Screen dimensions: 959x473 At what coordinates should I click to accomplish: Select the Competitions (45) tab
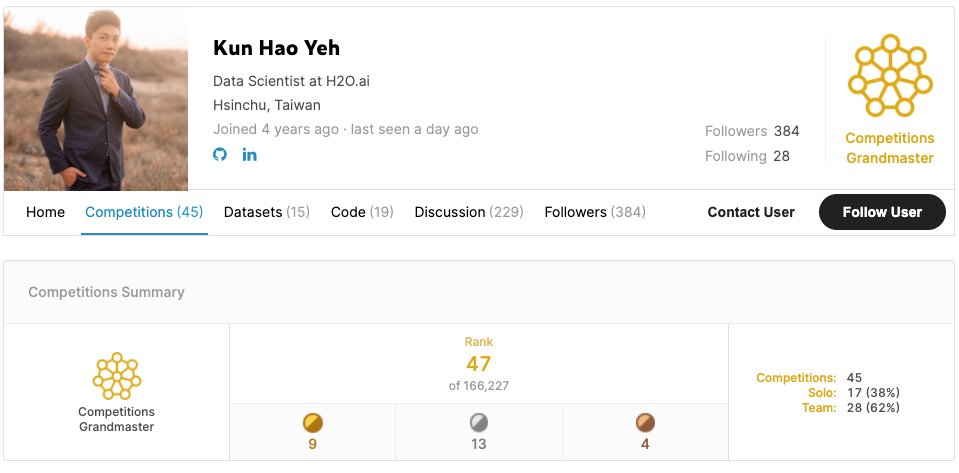(144, 212)
